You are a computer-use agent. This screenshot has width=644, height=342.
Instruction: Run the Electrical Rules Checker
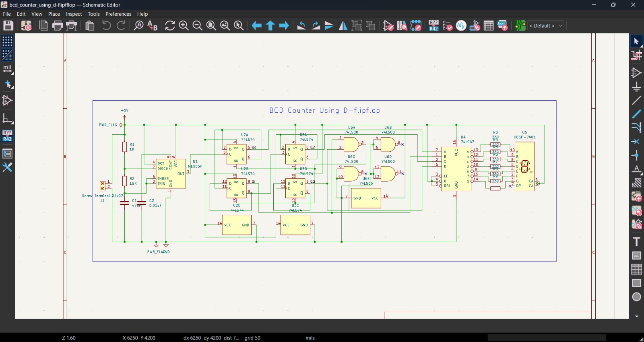pyautogui.click(x=448, y=26)
